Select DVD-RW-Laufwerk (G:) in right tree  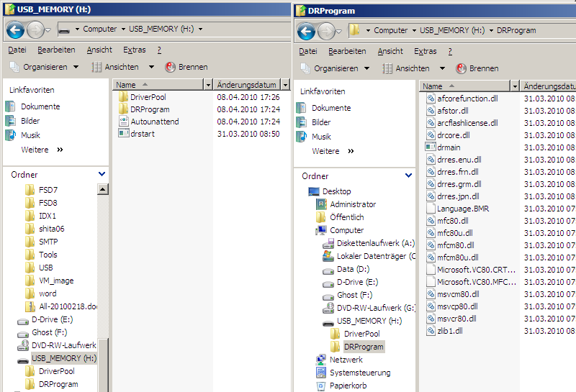pyautogui.click(x=376, y=308)
